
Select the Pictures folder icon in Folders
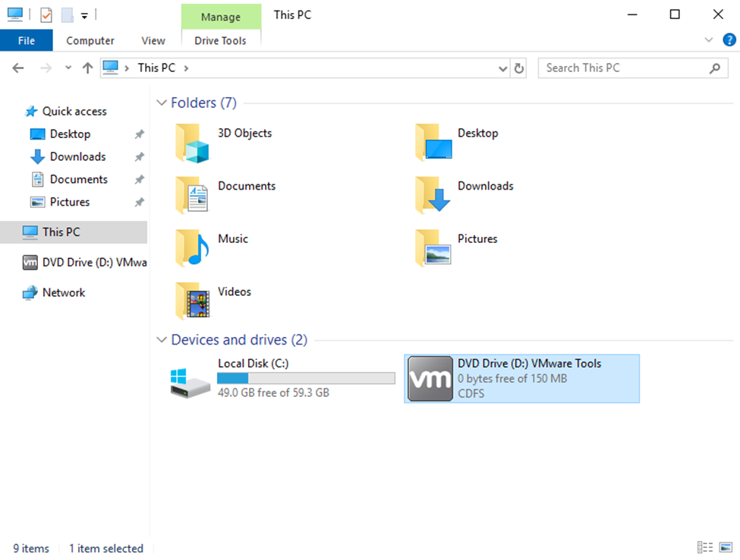(x=433, y=247)
